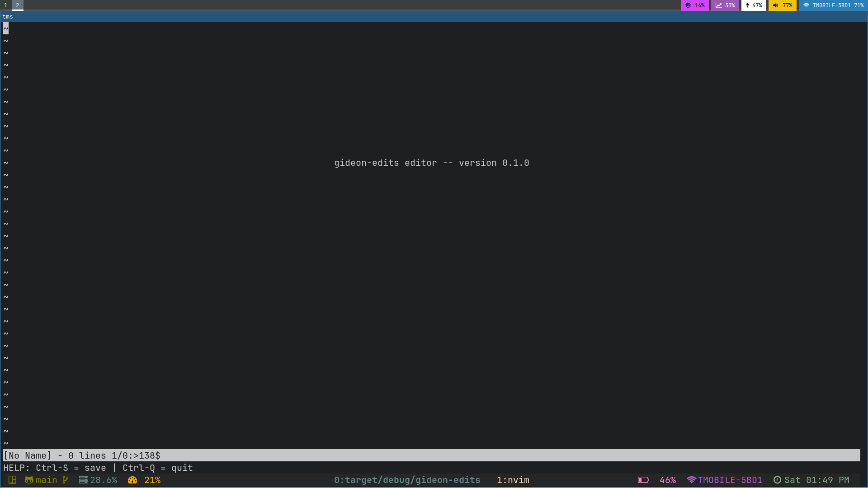The image size is (868, 488).
Task: Switch to tmux window 1:nvim
Action: [x=513, y=480]
